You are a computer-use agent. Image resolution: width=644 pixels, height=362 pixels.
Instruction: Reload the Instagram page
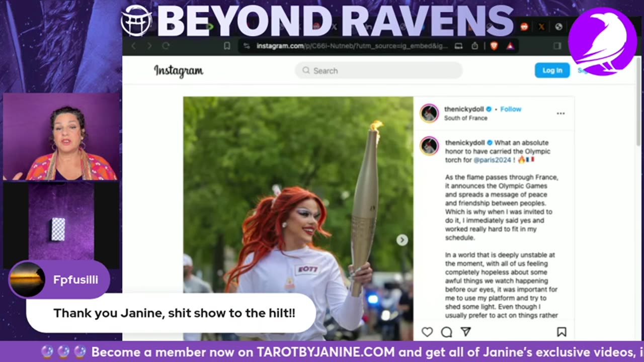166,46
